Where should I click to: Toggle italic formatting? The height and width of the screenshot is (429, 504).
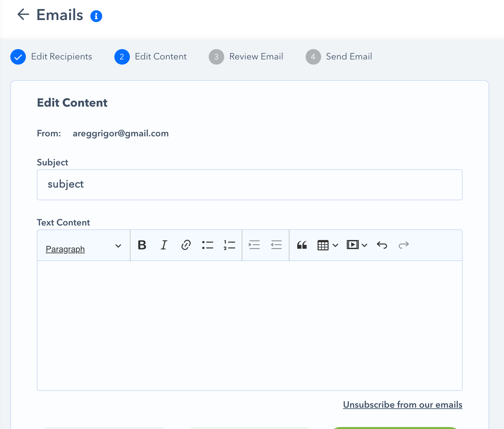[164, 245]
